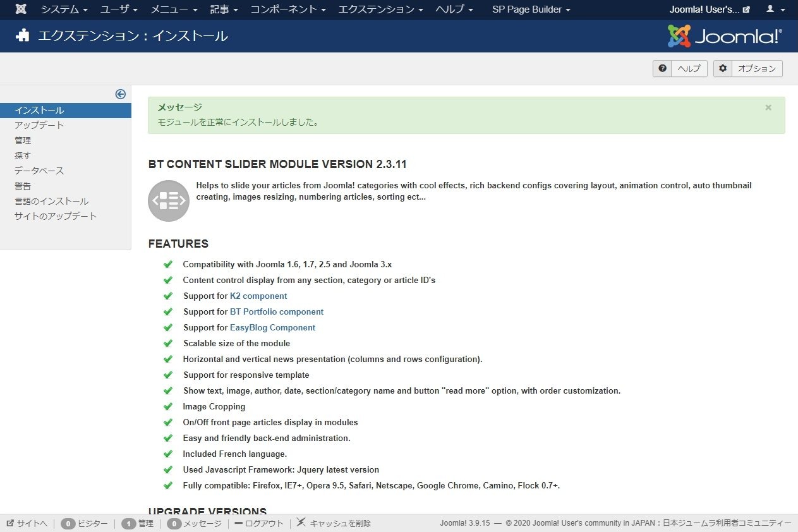Follow the EasyBlog Component link
This screenshot has width=798, height=532.
pos(272,327)
